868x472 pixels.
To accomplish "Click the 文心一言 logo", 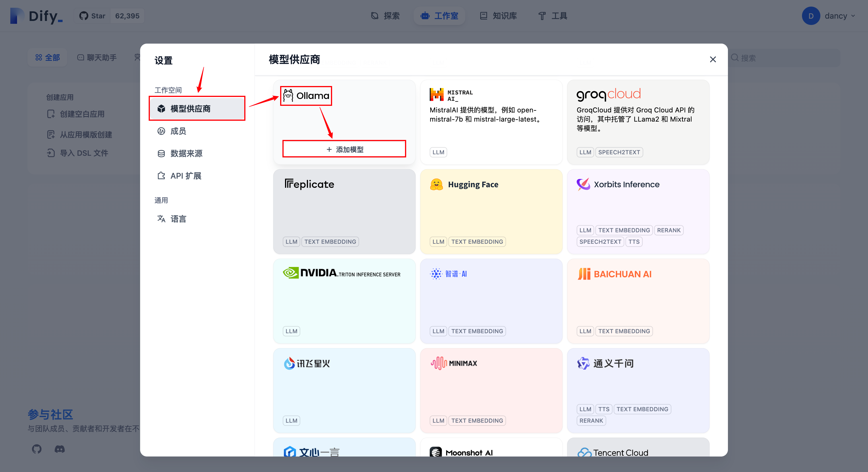I will pos(312,451).
